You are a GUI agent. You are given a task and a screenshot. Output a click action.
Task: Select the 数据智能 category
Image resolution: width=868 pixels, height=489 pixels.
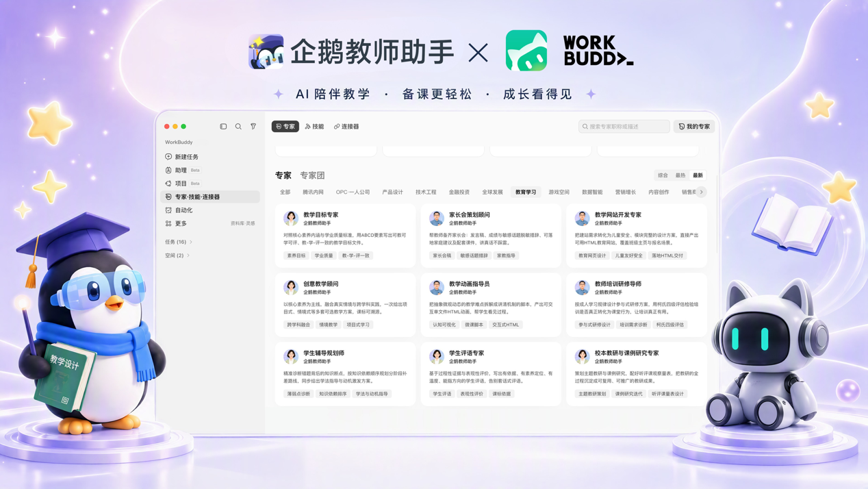coord(592,192)
